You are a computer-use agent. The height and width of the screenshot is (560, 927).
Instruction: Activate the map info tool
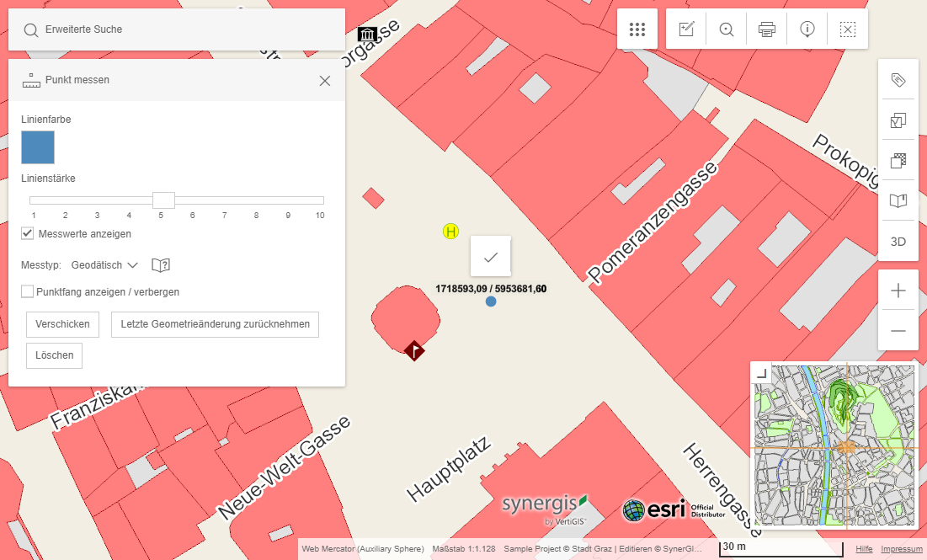click(x=807, y=28)
